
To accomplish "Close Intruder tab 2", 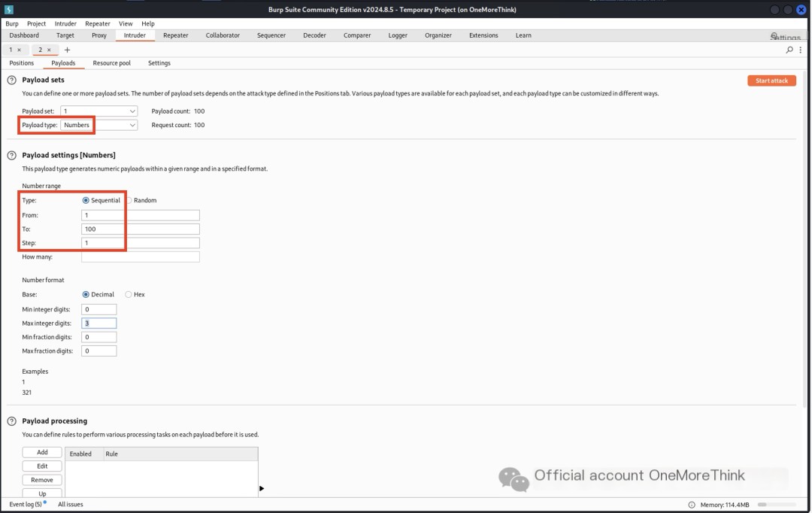I will point(49,50).
